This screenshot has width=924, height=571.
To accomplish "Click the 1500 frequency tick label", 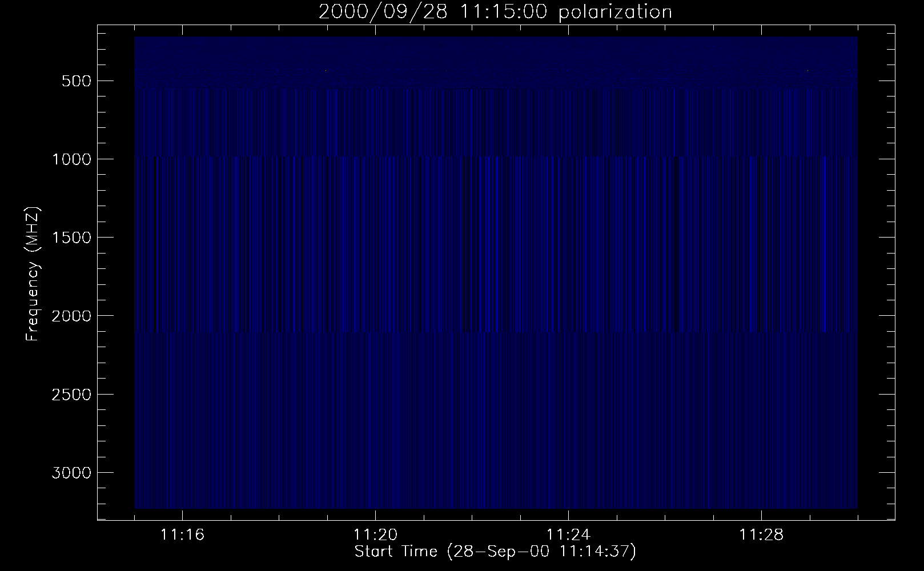I will (x=70, y=238).
